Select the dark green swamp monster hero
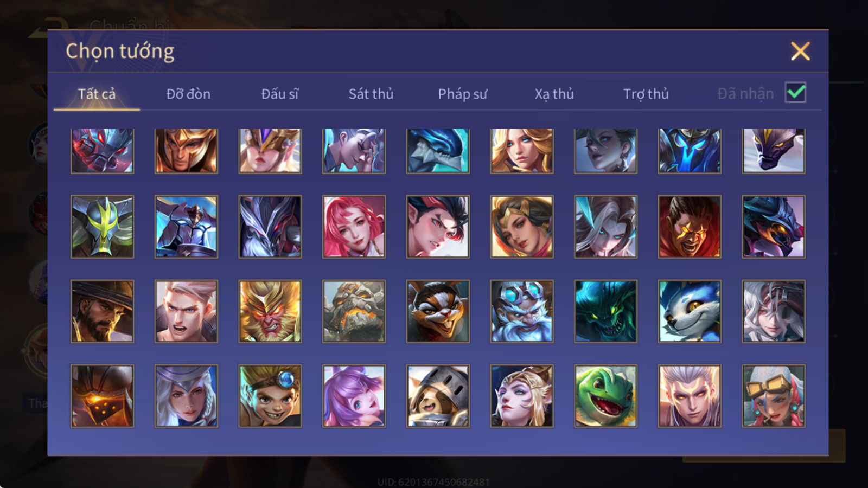The image size is (868, 488). tap(605, 311)
